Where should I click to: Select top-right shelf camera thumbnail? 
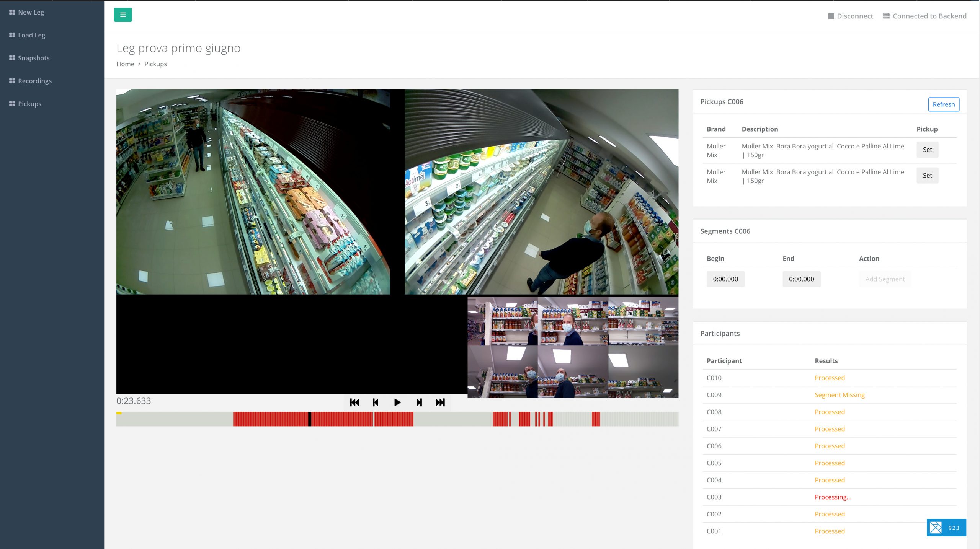pyautogui.click(x=643, y=322)
